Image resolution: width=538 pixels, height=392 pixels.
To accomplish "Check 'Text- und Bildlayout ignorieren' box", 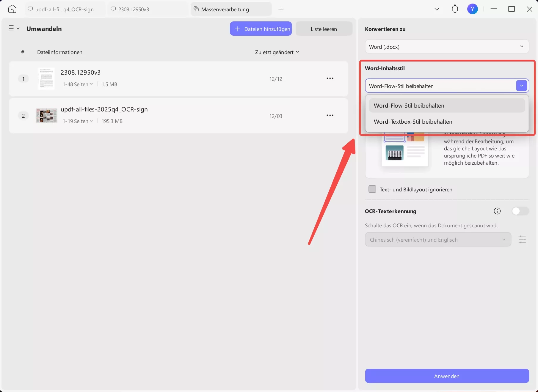I will [x=372, y=189].
